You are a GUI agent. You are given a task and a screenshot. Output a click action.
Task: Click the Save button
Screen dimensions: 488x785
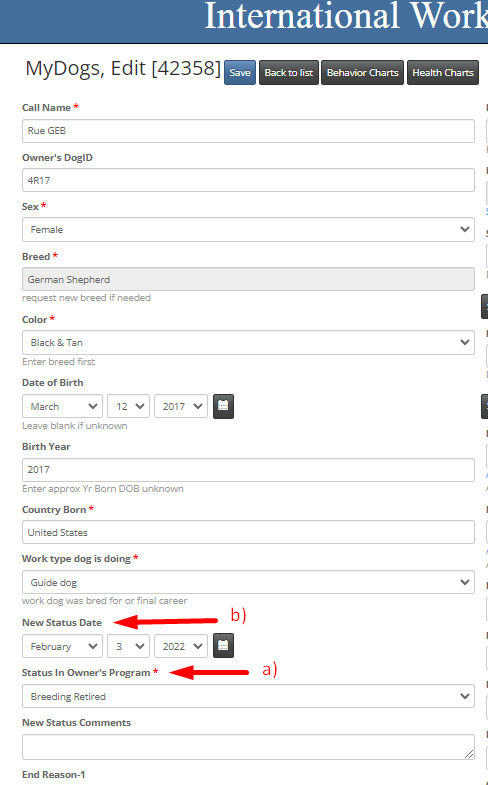coord(240,73)
